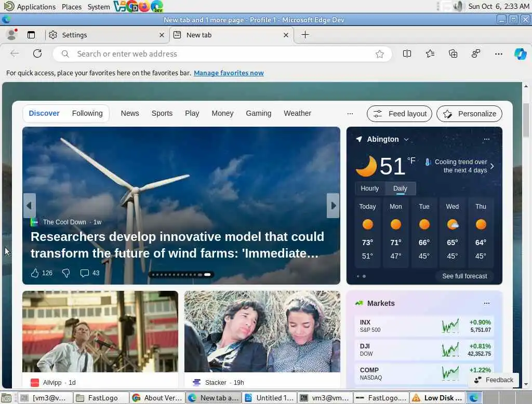
Task: Expand the Abington location dropdown
Action: coord(406,139)
